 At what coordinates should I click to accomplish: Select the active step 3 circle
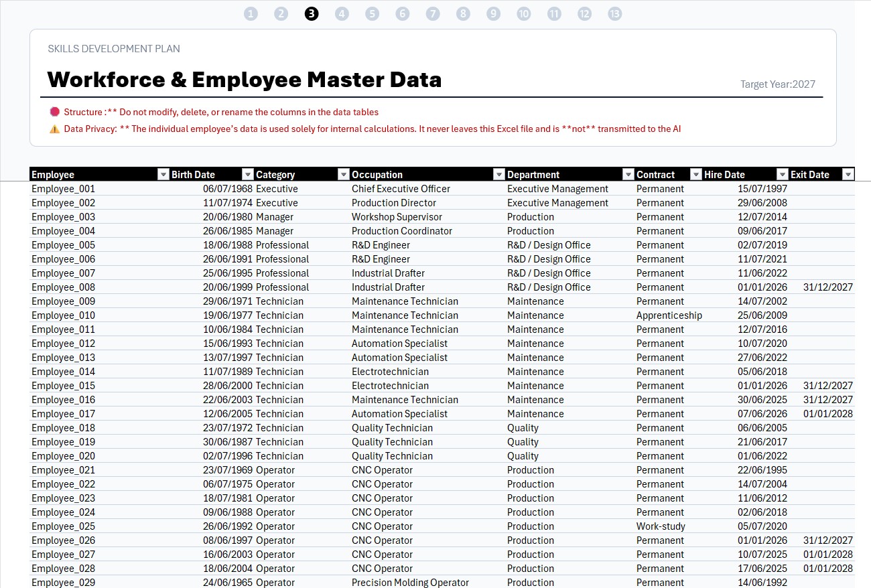pyautogui.click(x=312, y=14)
